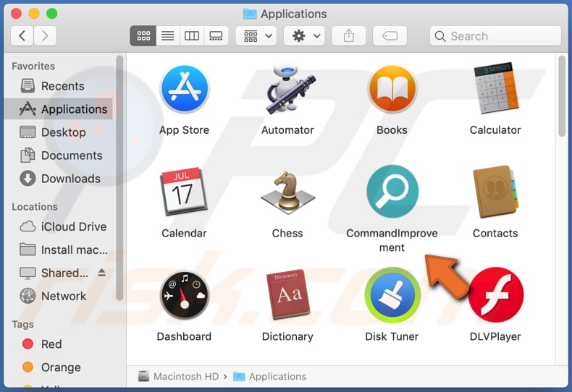Click the sidebar vertical scrollbar

click(119, 178)
